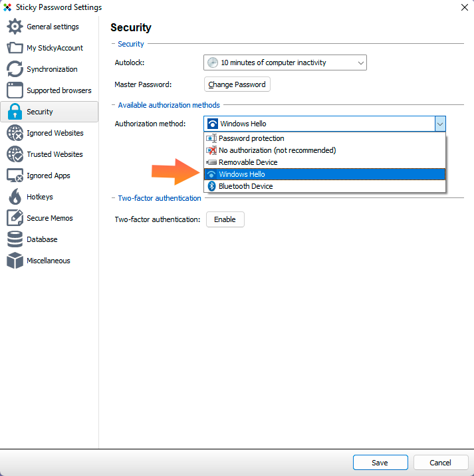Save the settings
474x476 pixels.
click(380, 462)
